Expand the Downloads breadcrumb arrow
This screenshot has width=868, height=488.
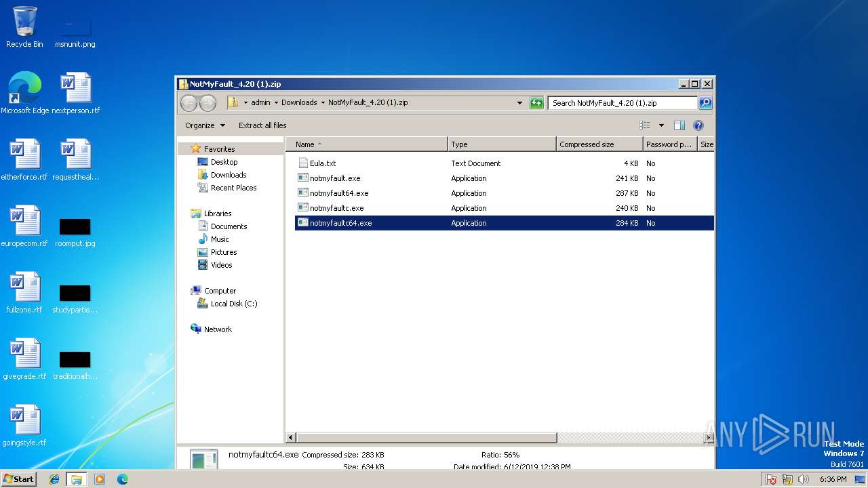coord(323,103)
